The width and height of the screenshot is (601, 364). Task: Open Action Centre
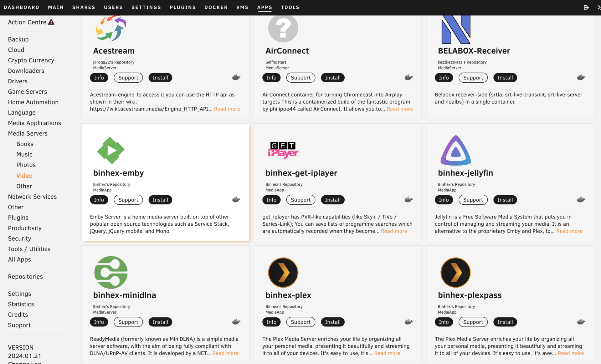27,22
